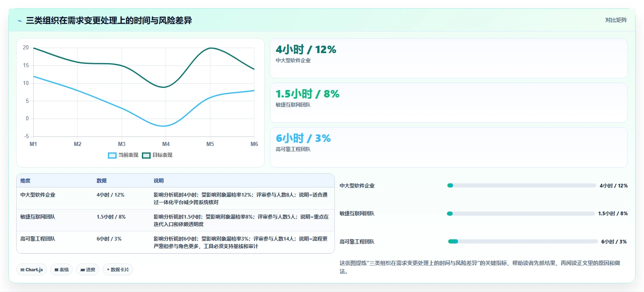Click the M6 axis label
The width and height of the screenshot is (644, 292).
(x=254, y=144)
